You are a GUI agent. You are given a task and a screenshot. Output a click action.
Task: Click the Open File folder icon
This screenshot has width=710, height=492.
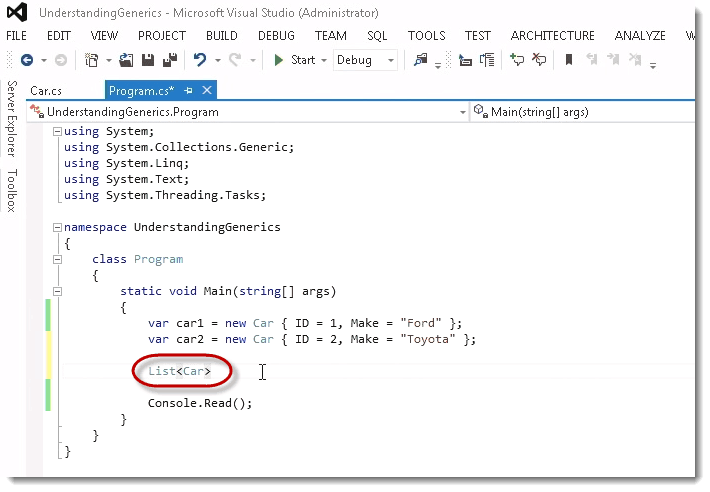point(126,60)
